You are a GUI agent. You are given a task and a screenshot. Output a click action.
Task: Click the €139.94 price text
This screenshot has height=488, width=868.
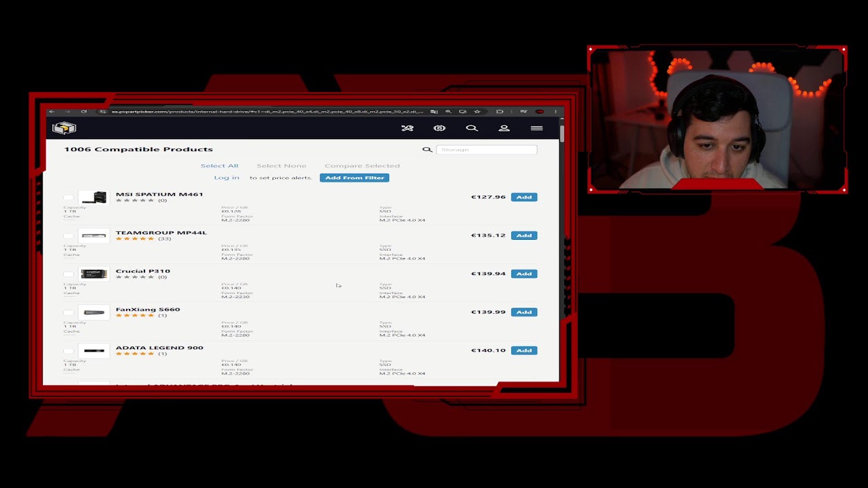pos(488,274)
